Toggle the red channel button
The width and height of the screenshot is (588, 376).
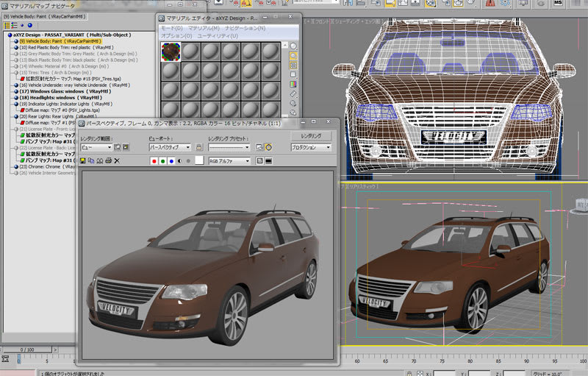pyautogui.click(x=154, y=161)
